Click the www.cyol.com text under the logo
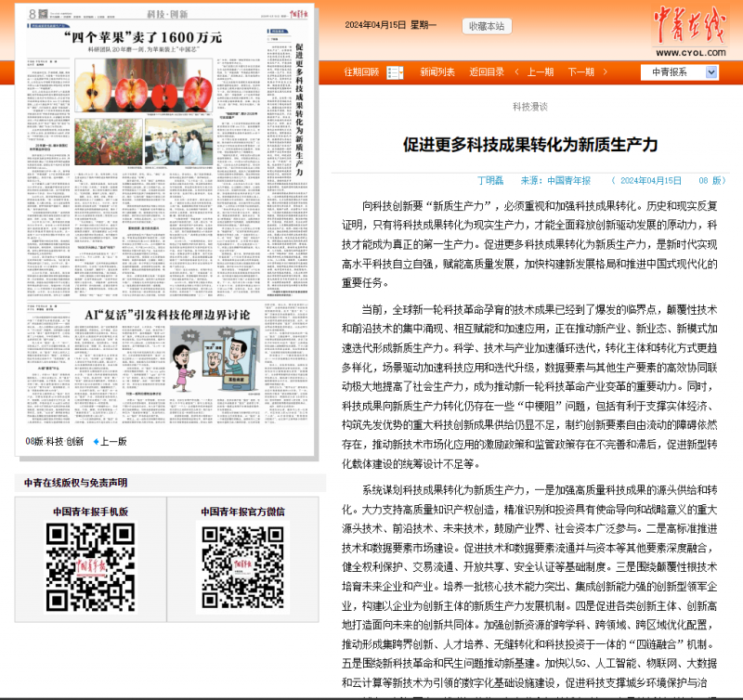The image size is (743, 700). [690, 53]
